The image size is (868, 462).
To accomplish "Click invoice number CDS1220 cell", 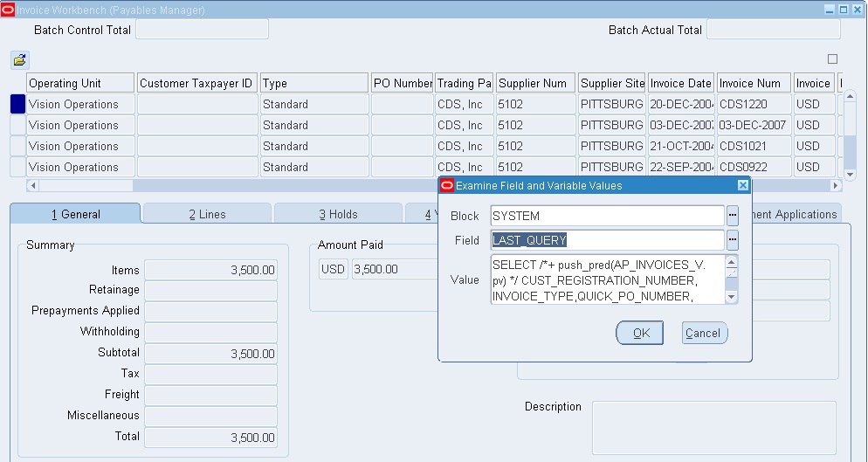I will pyautogui.click(x=754, y=104).
